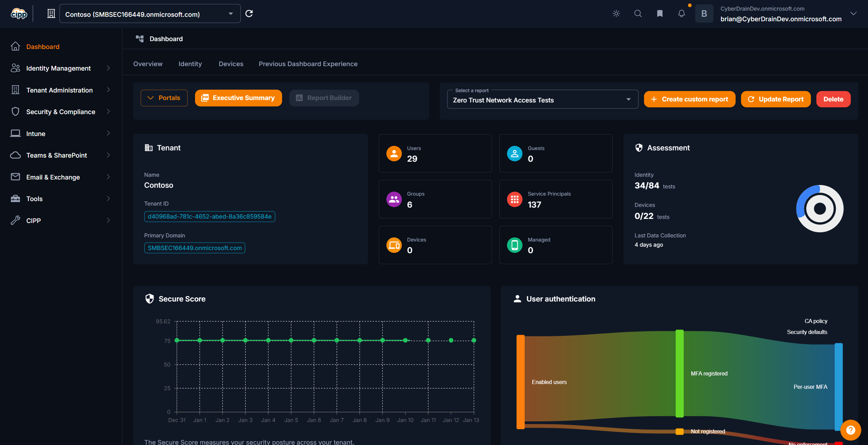Image resolution: width=868 pixels, height=445 pixels.
Task: Click the Tools toolbox icon
Action: coord(15,199)
